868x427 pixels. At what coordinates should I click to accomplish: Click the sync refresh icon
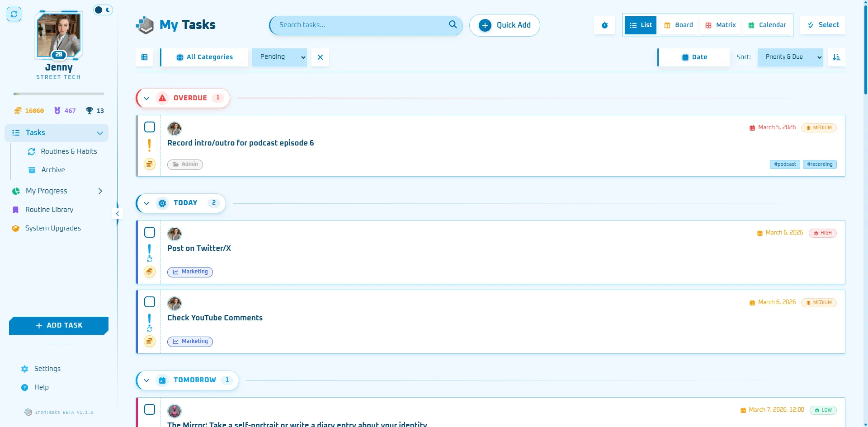14,14
